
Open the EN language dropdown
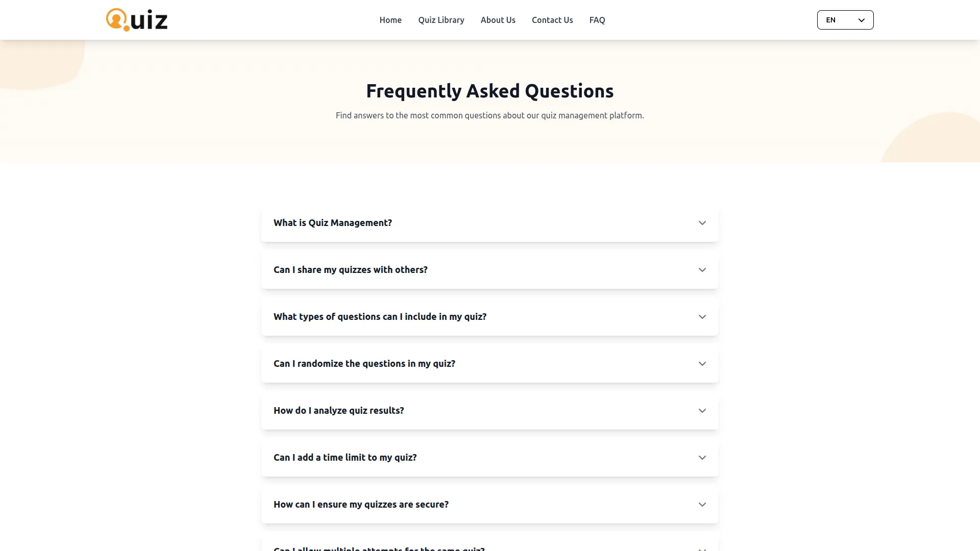click(845, 20)
